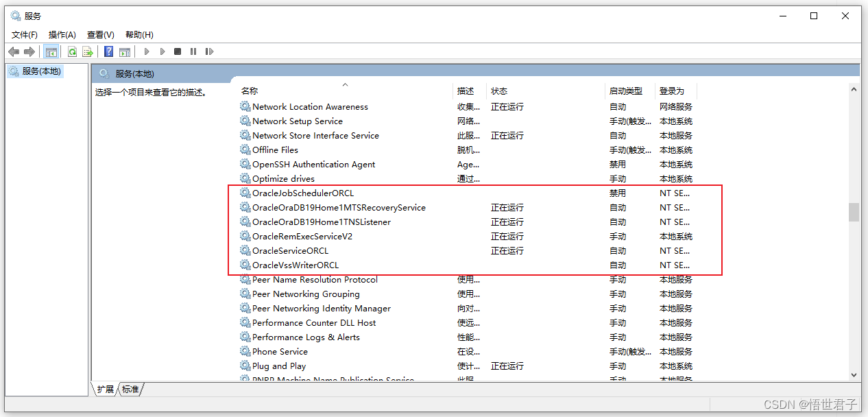This screenshot has height=417, width=868.
Task: Toggle the show/hide action pane icon
Action: (x=125, y=51)
